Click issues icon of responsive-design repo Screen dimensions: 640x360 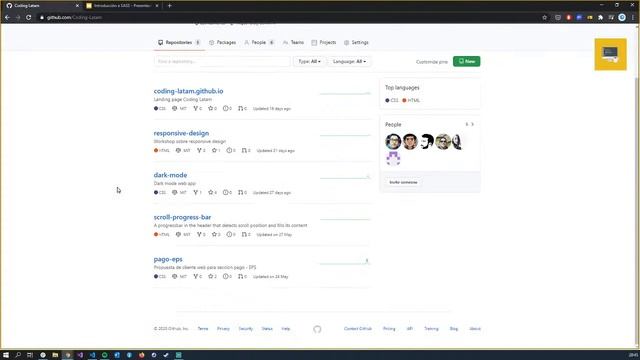point(229,151)
